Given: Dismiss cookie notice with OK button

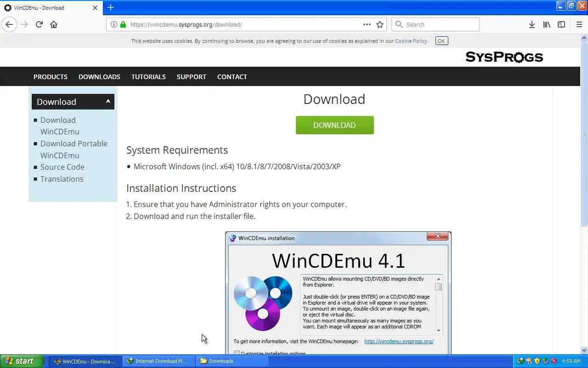Looking at the screenshot, I should pyautogui.click(x=441, y=41).
